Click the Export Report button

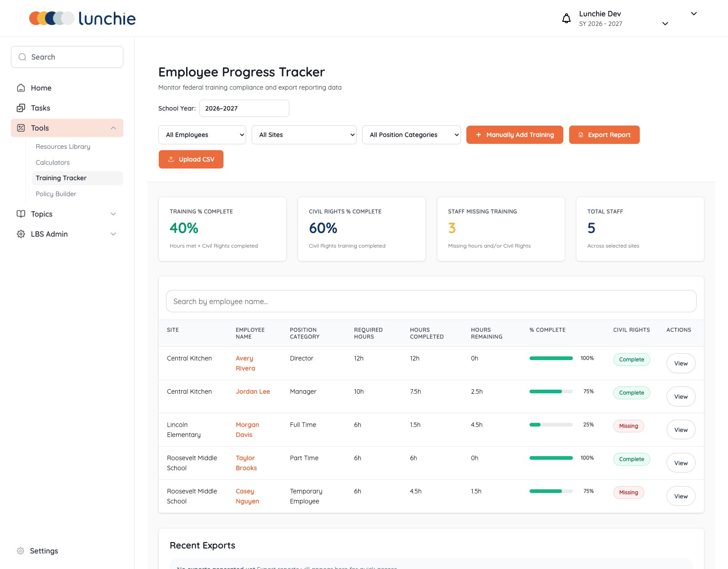(x=604, y=135)
